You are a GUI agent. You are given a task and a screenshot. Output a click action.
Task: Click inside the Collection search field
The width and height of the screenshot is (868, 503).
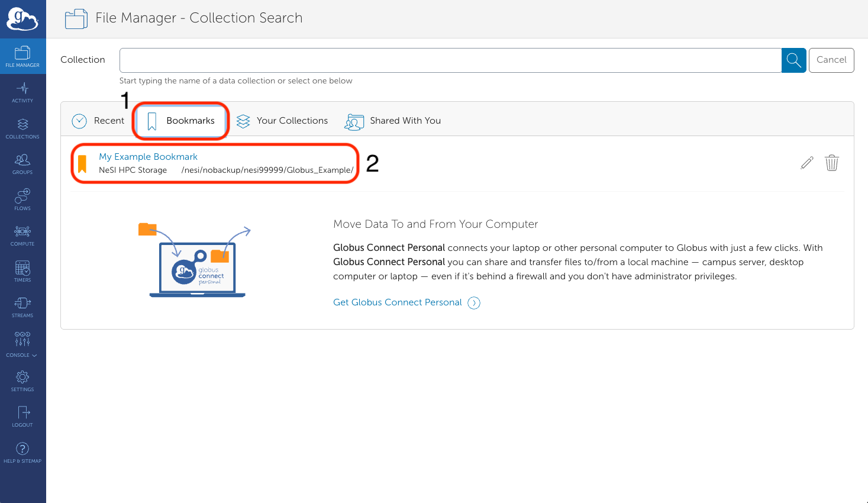414,60
